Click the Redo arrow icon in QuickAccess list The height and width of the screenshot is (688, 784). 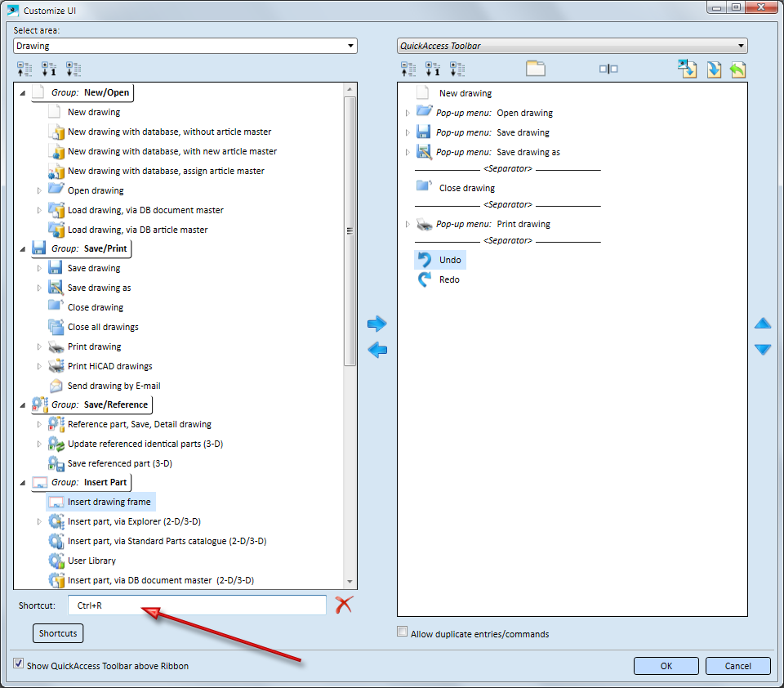pos(424,279)
